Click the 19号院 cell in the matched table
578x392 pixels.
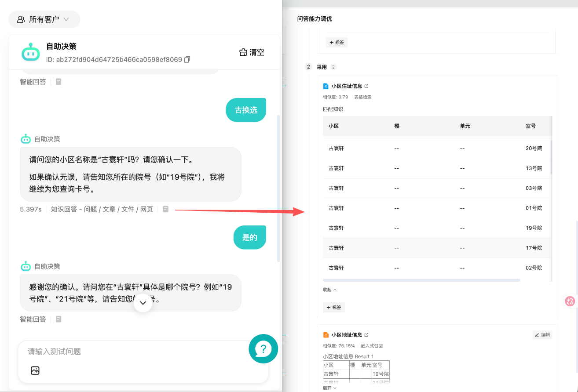[x=534, y=228]
